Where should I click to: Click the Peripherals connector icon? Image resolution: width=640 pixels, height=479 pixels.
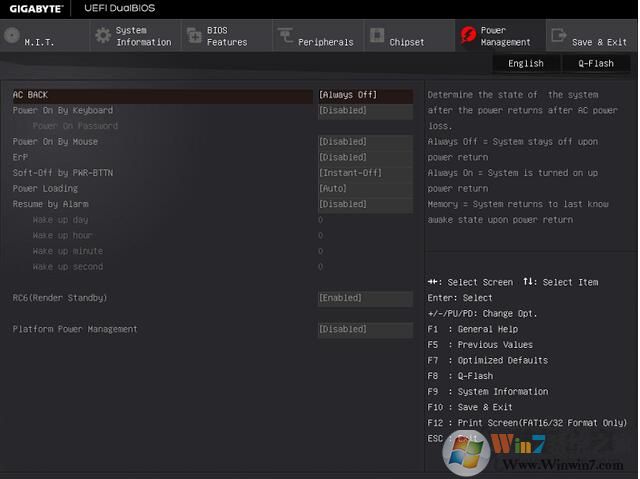click(x=285, y=36)
